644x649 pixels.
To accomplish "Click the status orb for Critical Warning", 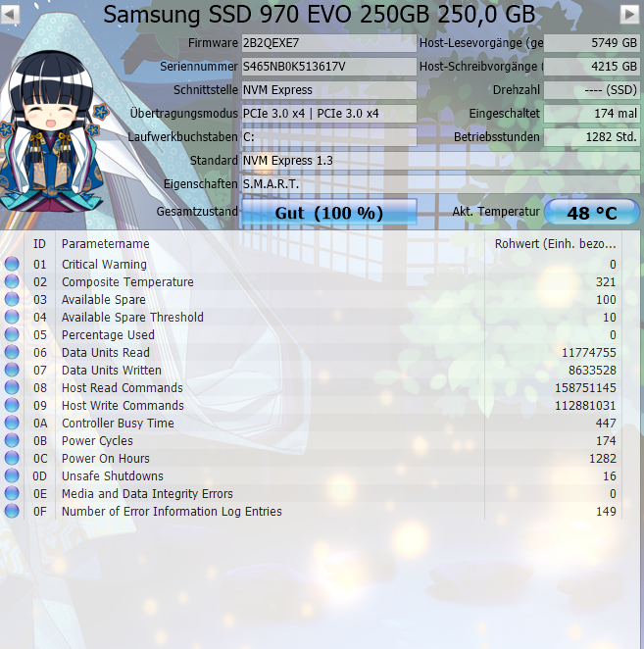I will pyautogui.click(x=12, y=264).
